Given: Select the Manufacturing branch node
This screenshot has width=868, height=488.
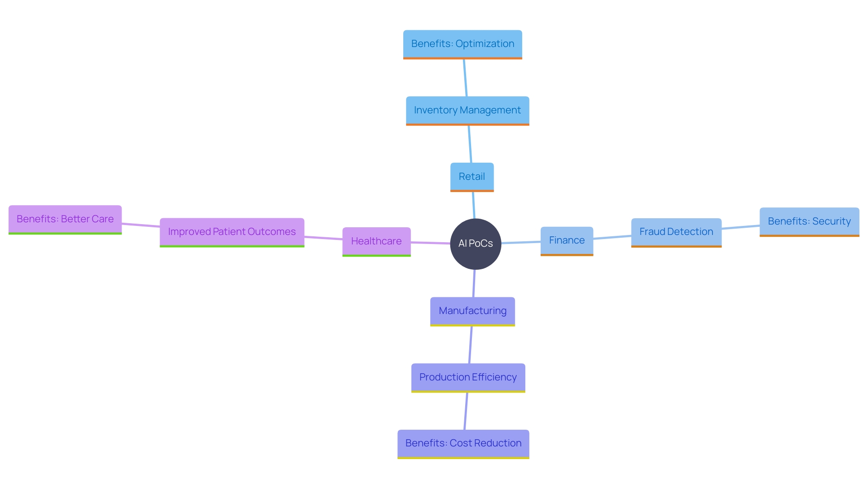Looking at the screenshot, I should 470,310.
